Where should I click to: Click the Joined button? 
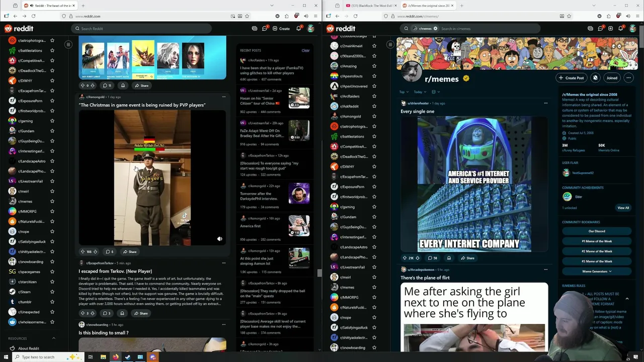(612, 78)
